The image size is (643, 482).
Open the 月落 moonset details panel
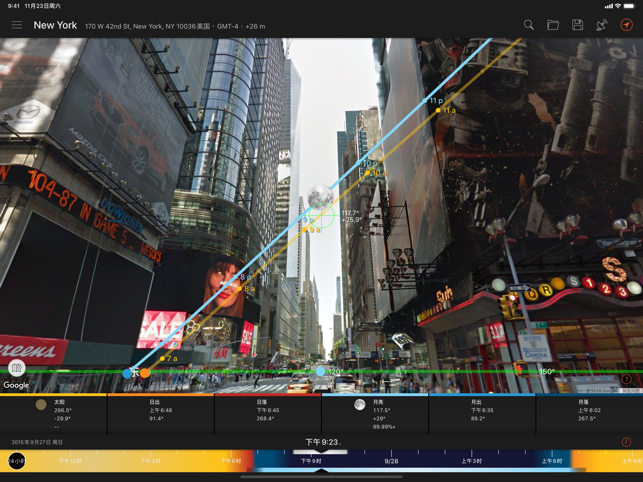589,414
